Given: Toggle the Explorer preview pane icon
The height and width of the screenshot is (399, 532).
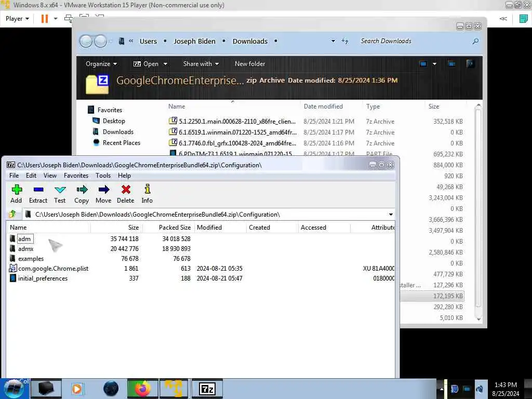Looking at the screenshot, I should point(451,64).
